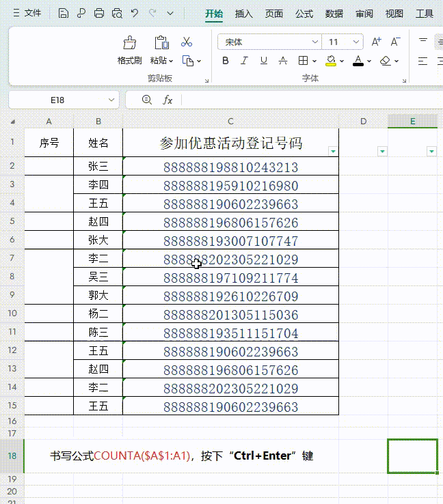
Task: Switch to the 开始 tab
Action: tap(214, 14)
